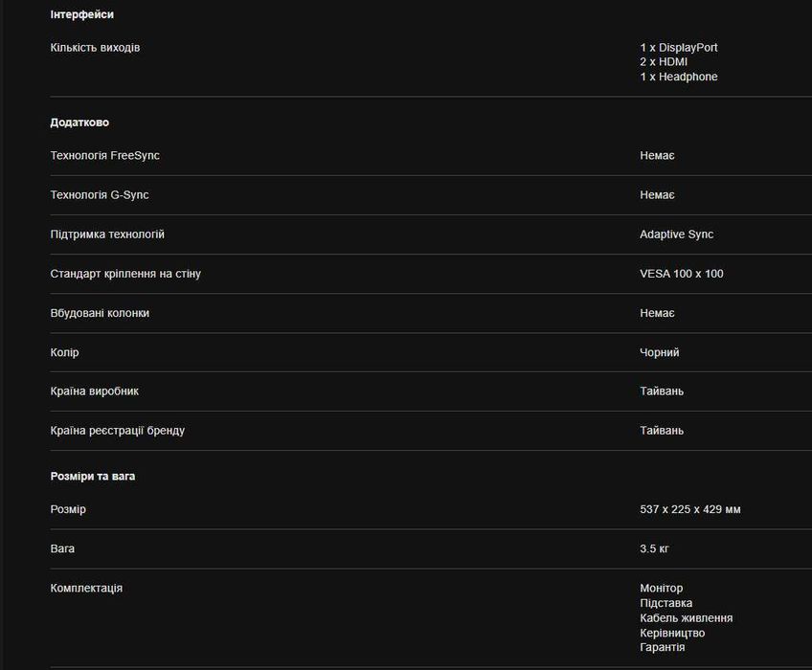Click the 1 x DisplayPort value
The height and width of the screenshot is (670, 812).
(x=678, y=48)
